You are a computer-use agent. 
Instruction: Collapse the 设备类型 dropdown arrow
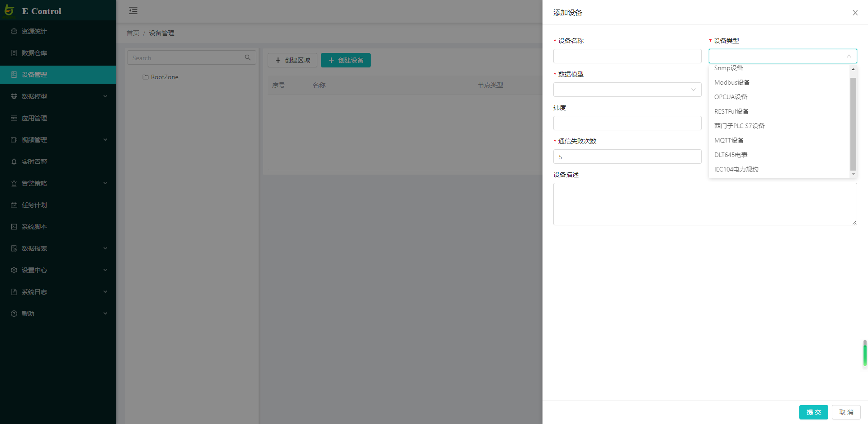point(849,56)
